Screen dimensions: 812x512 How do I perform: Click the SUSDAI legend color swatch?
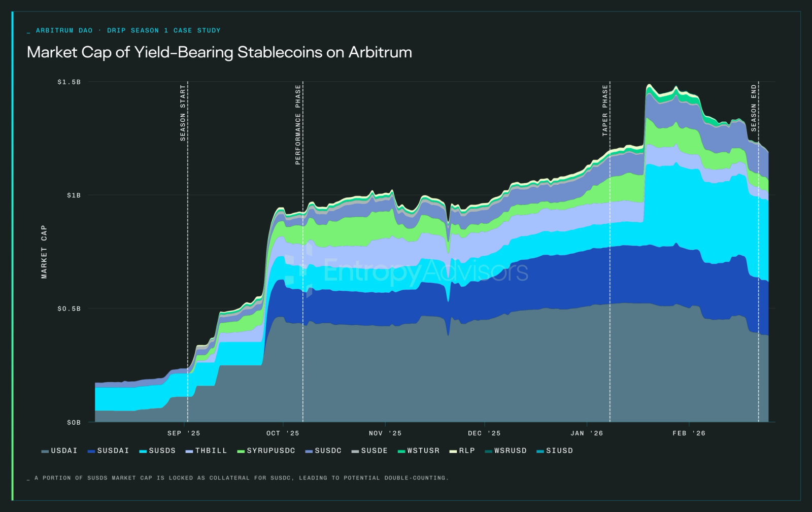[91, 451]
